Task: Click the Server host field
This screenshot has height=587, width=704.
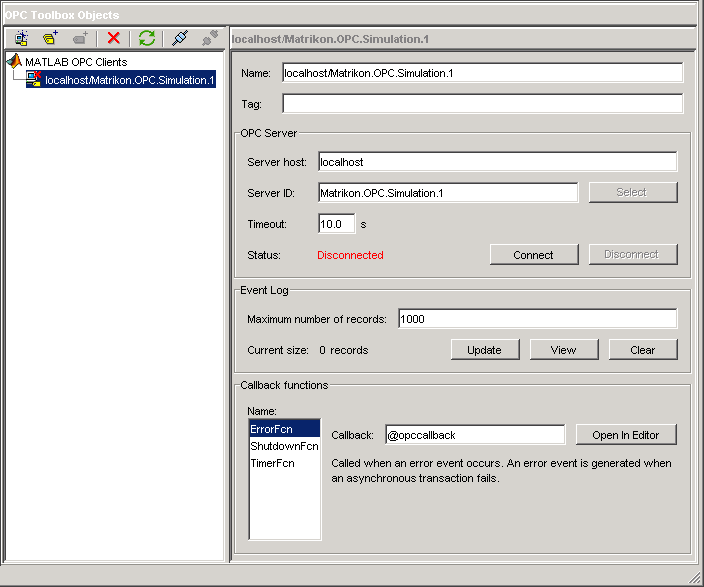Action: [497, 162]
